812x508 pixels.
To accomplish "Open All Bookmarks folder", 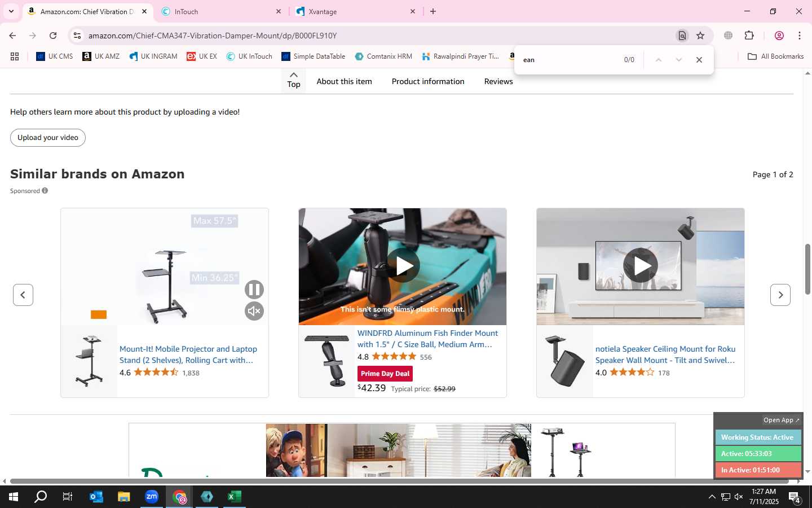I will 775,56.
